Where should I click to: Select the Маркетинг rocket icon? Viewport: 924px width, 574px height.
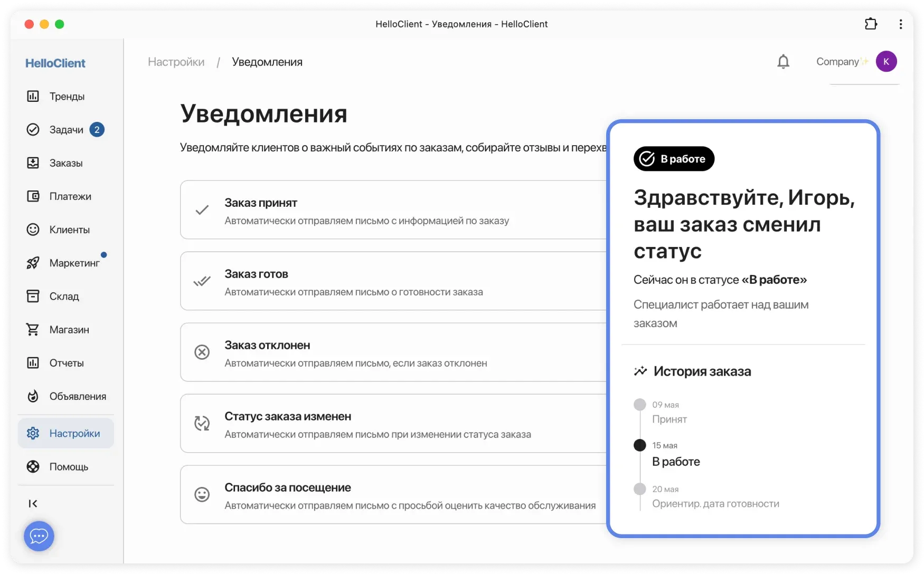pyautogui.click(x=33, y=263)
